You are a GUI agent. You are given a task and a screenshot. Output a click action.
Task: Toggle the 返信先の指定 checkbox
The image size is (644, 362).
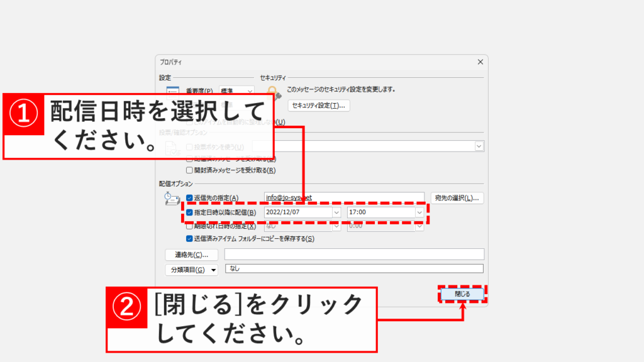point(189,198)
